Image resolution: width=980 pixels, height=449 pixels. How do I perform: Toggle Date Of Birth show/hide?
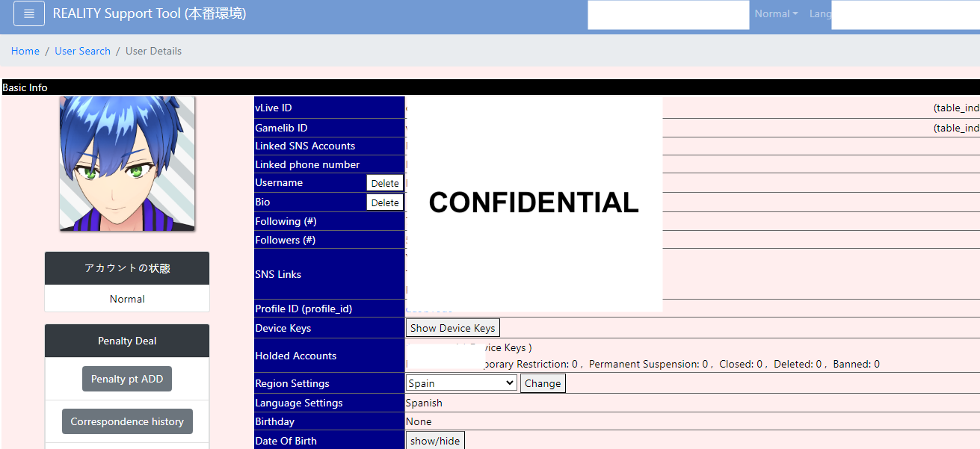[x=435, y=441]
